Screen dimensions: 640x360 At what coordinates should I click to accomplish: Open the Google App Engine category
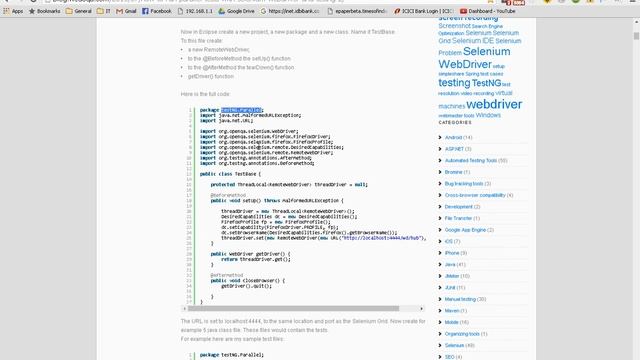click(x=465, y=230)
